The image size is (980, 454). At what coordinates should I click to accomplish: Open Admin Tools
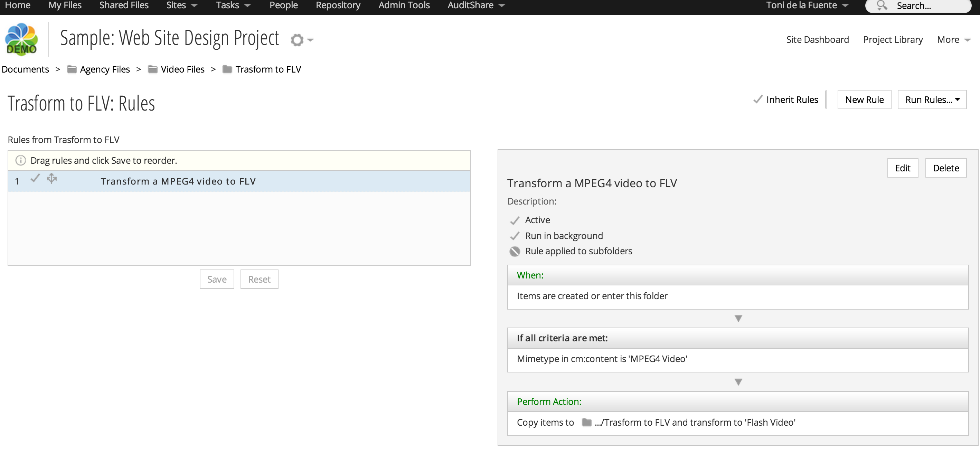tap(404, 5)
